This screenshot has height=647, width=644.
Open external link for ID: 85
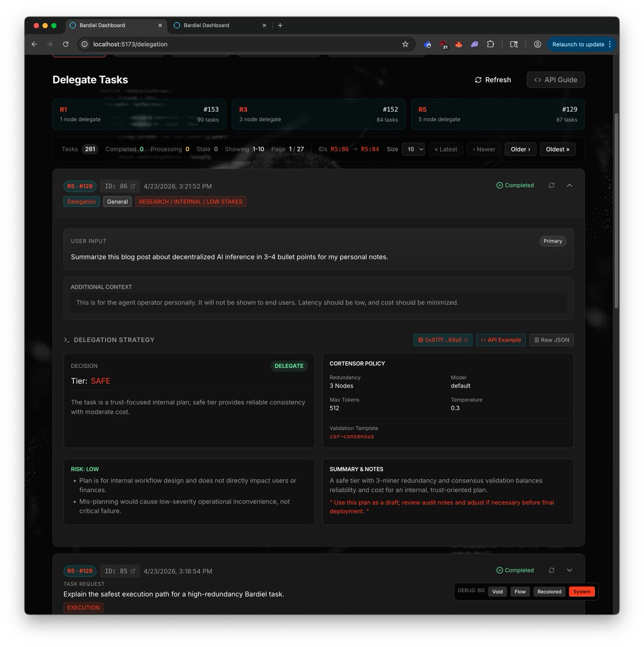tap(133, 571)
